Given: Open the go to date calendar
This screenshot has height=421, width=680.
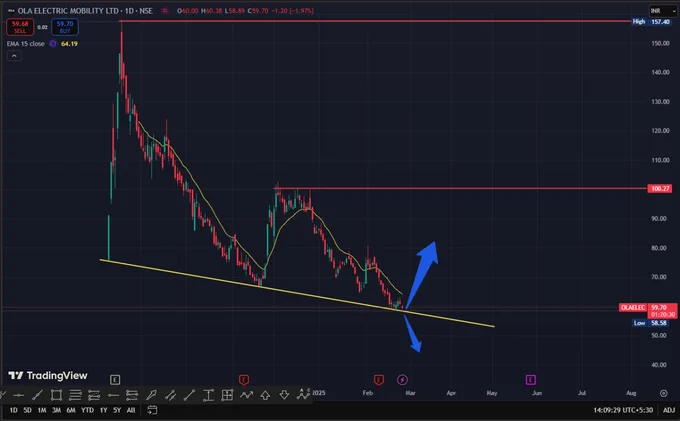Looking at the screenshot, I should tap(152, 410).
